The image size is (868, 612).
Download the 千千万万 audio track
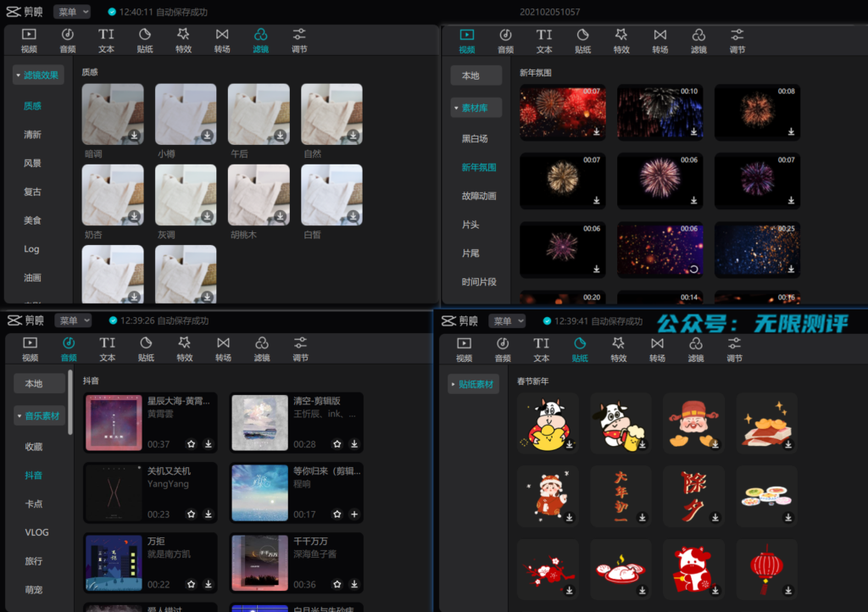[x=354, y=584]
